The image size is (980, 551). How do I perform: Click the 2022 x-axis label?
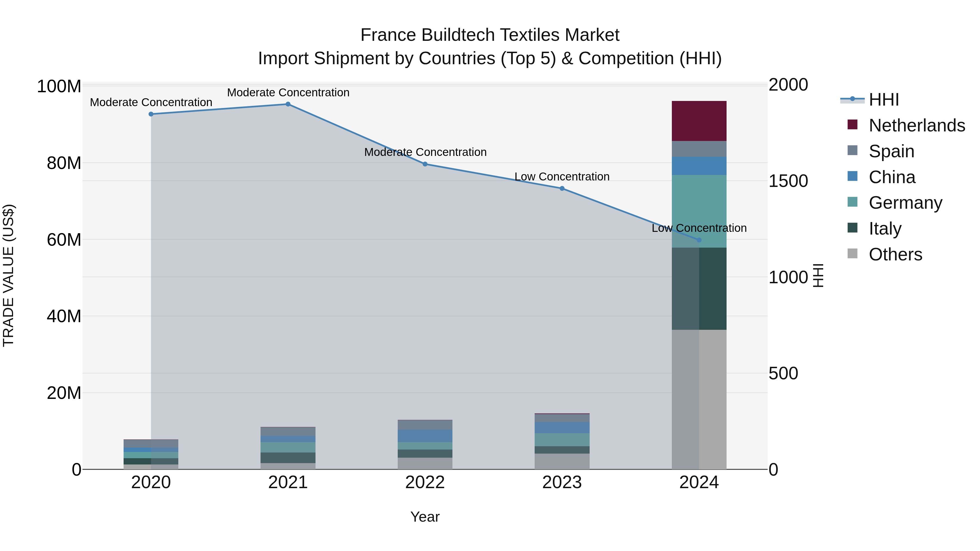(x=425, y=482)
